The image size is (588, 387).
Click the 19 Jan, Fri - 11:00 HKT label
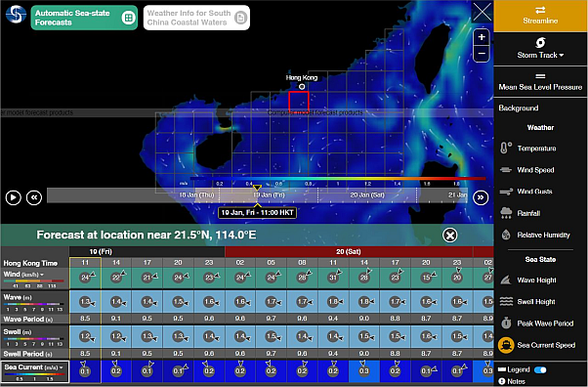257,212
